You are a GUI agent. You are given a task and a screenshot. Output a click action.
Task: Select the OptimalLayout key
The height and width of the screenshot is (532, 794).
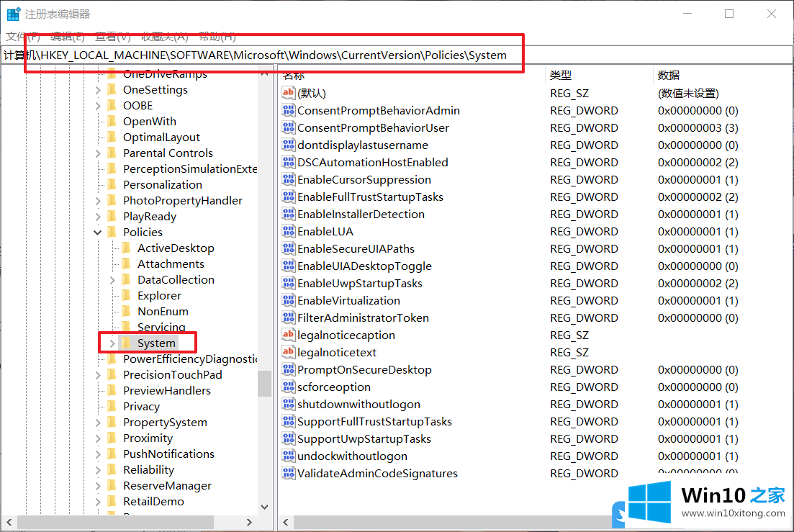coord(161,137)
